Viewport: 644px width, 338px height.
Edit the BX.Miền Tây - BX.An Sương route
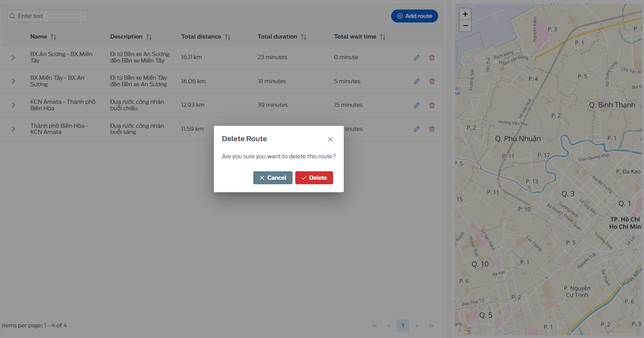[417, 81]
